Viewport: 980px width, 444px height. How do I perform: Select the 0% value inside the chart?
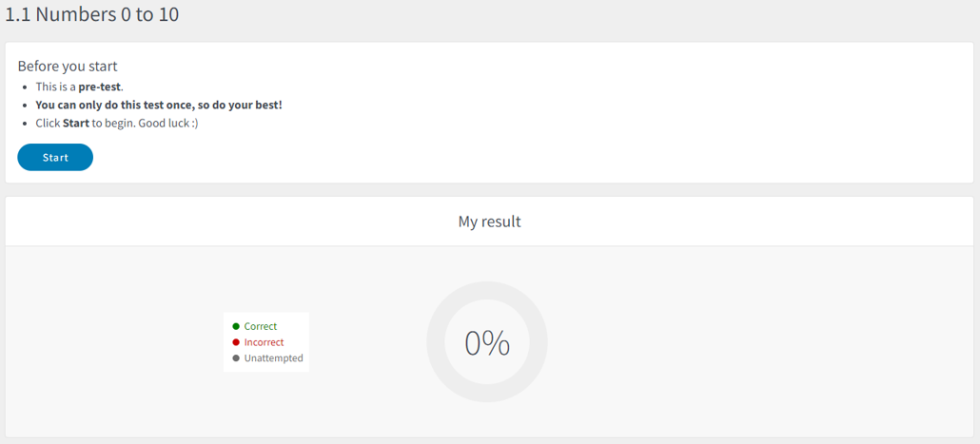[x=487, y=343]
